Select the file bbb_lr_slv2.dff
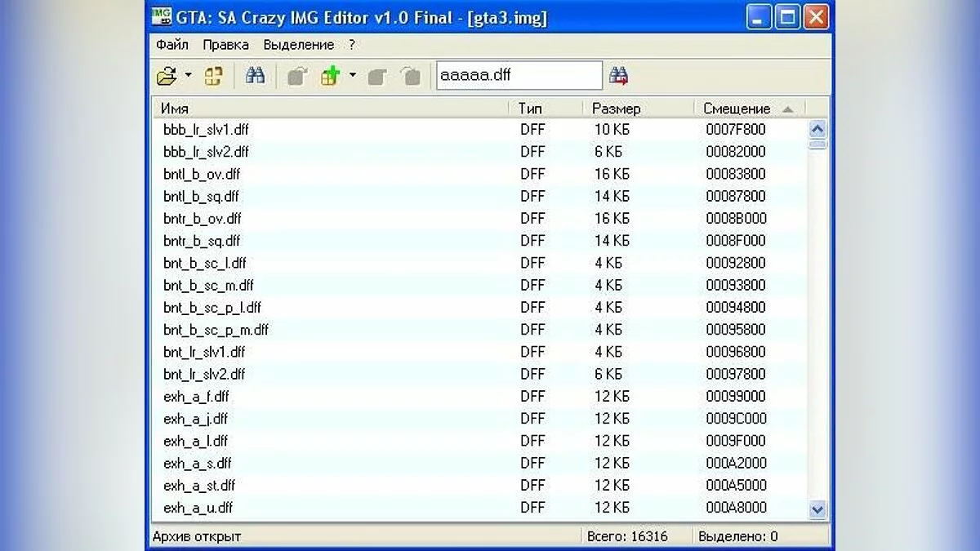Viewport: 980px width, 551px height. pyautogui.click(x=206, y=152)
